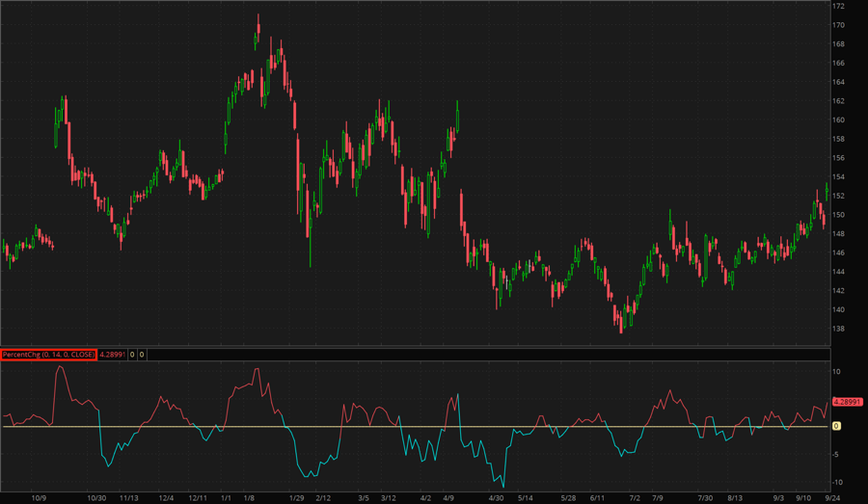Screen dimensions: 868x504
Task: Click the yellow 0 bubble on right axis
Action: point(836,426)
